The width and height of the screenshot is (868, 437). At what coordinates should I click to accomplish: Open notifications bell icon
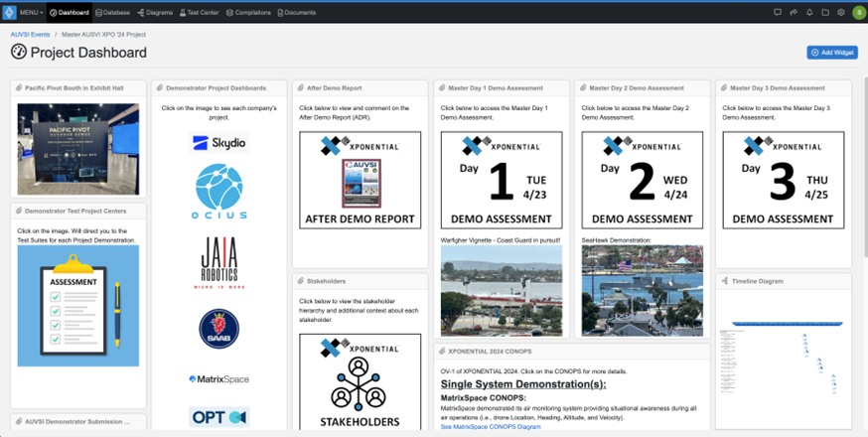pyautogui.click(x=809, y=12)
